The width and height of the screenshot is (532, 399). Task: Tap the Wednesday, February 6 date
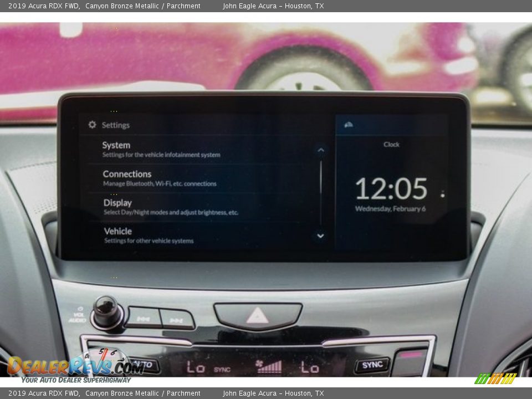click(390, 209)
